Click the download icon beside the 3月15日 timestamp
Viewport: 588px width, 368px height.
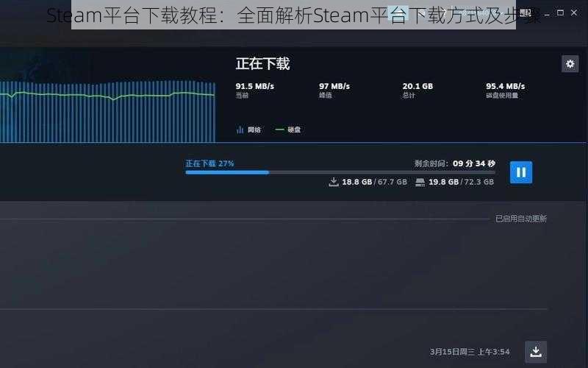[x=536, y=352]
